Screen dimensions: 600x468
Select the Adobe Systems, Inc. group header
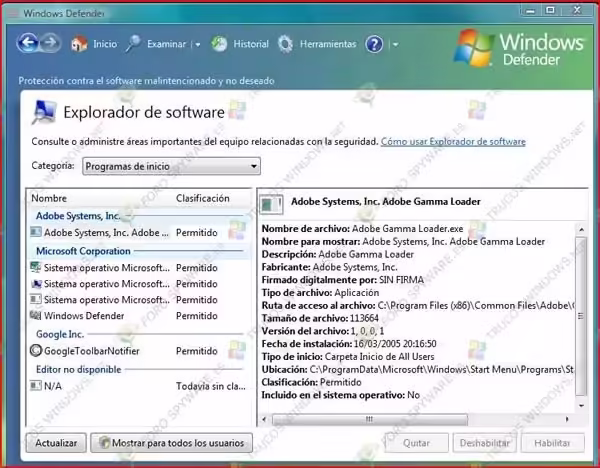tap(78, 216)
